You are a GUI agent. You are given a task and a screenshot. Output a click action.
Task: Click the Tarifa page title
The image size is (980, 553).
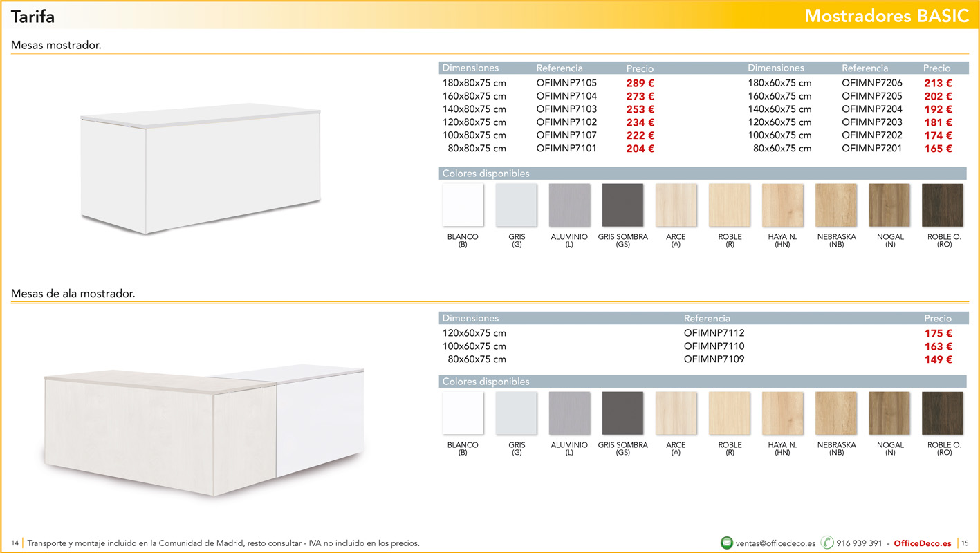(33, 17)
